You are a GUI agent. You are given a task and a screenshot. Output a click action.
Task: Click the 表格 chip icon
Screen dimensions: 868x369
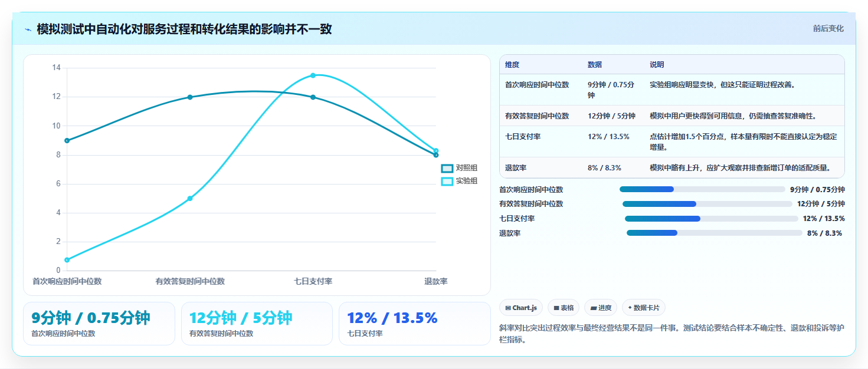(x=556, y=308)
